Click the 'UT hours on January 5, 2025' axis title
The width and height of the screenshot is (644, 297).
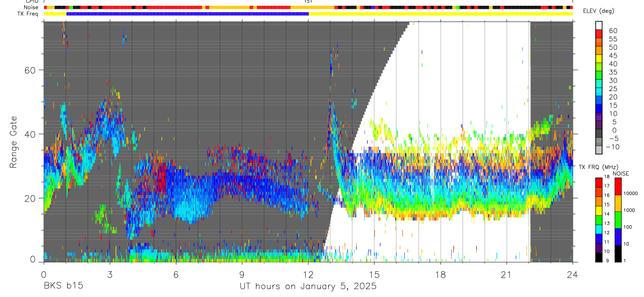(308, 287)
